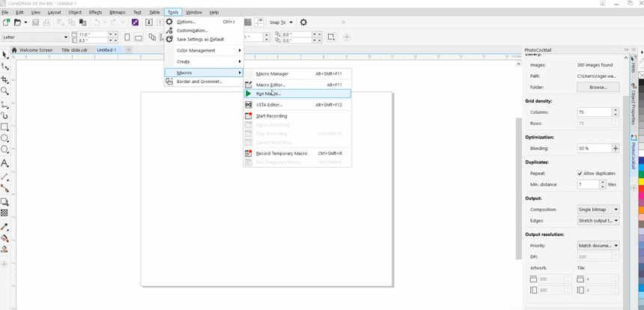Screen dimensions: 644x310
Task: Click the Browse folder button
Action: 598,87
